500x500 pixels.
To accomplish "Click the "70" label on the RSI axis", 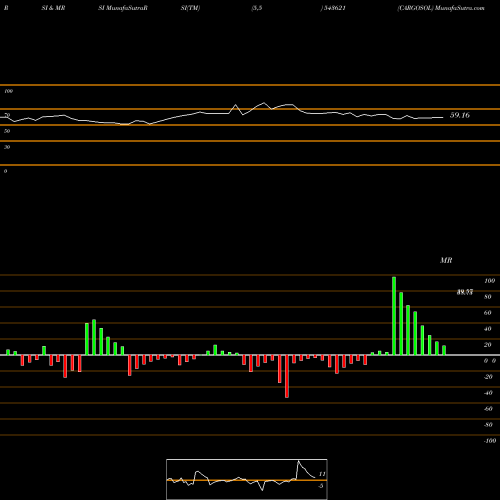I will (x=7, y=115).
